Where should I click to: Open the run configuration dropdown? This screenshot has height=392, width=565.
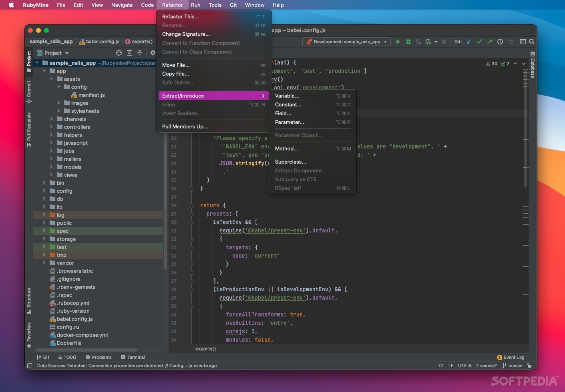346,42
